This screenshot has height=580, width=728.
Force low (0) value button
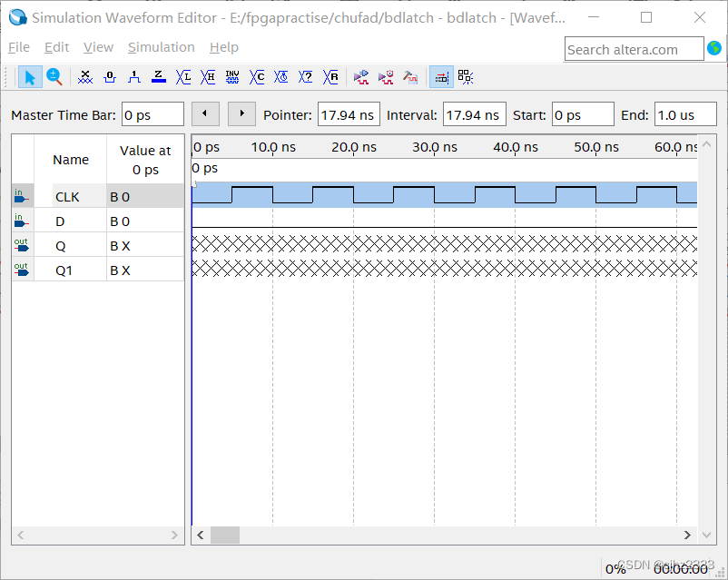(x=110, y=77)
